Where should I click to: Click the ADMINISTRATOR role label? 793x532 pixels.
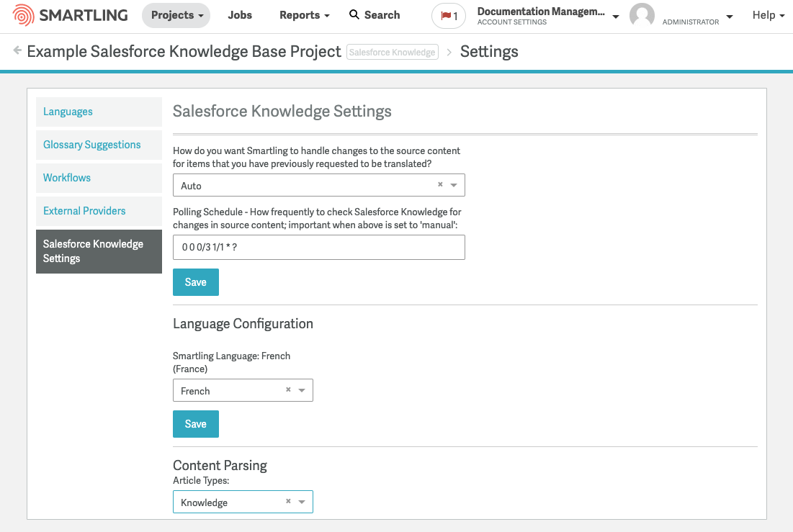coord(690,22)
